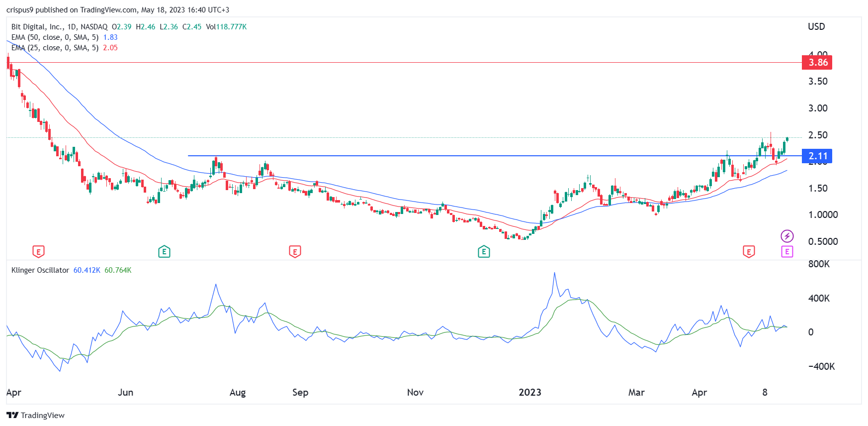
Task: Click the Klinger Oscillator legend label
Action: pos(40,270)
